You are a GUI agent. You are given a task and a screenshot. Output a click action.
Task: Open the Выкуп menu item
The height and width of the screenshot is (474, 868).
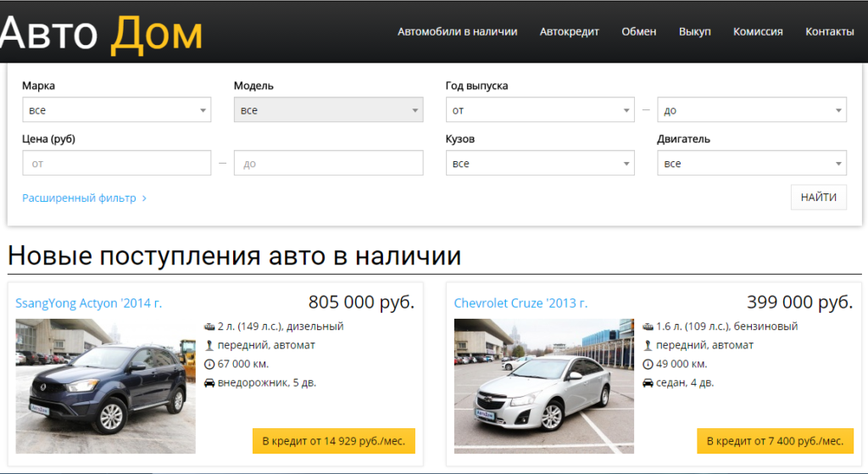click(695, 31)
